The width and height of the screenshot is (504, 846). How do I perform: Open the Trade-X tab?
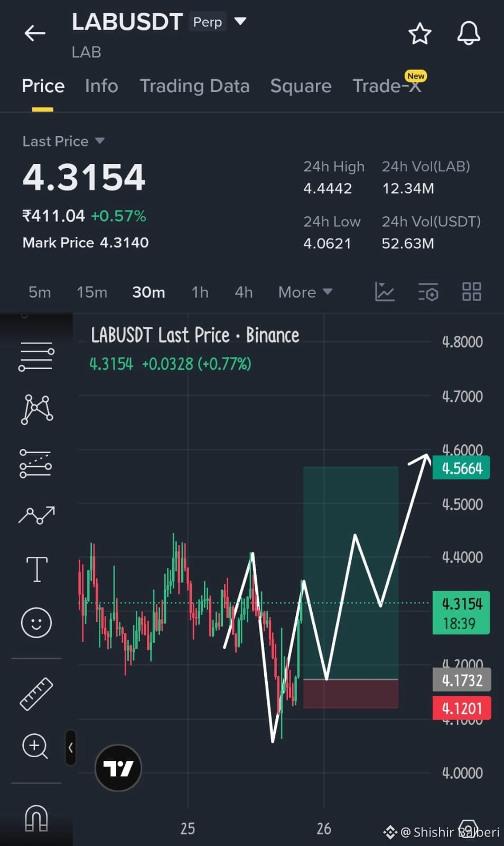[387, 86]
